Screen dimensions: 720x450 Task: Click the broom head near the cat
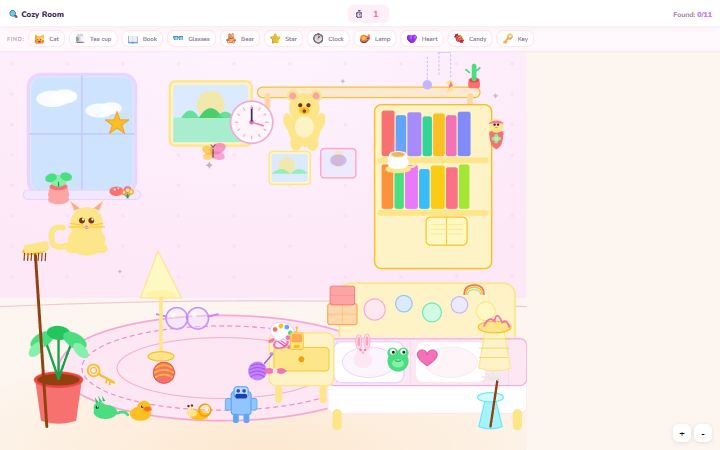click(35, 252)
